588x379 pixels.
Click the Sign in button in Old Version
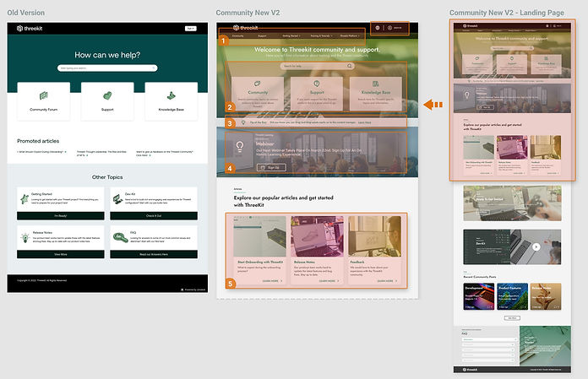point(190,29)
